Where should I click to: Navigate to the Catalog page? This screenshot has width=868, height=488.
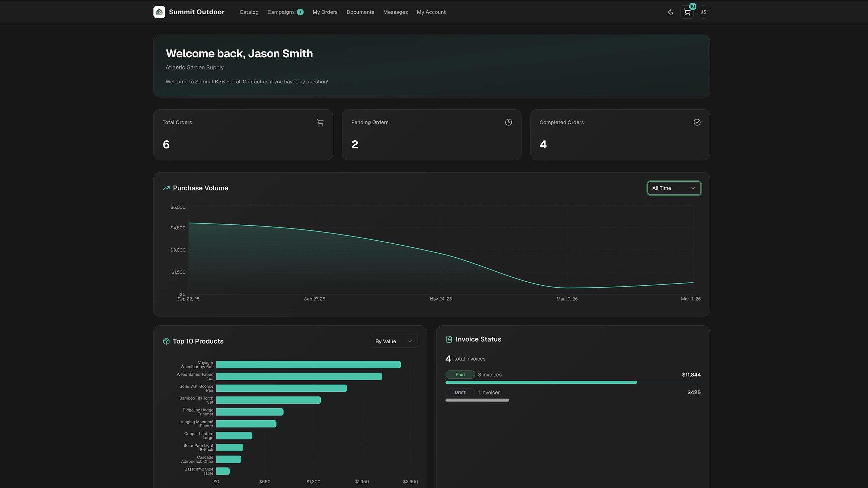249,12
